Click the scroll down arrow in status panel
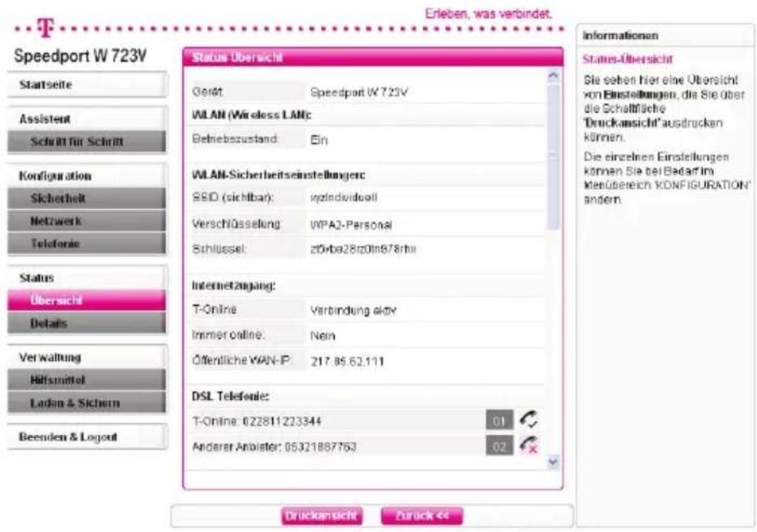757x532 pixels. 553,462
